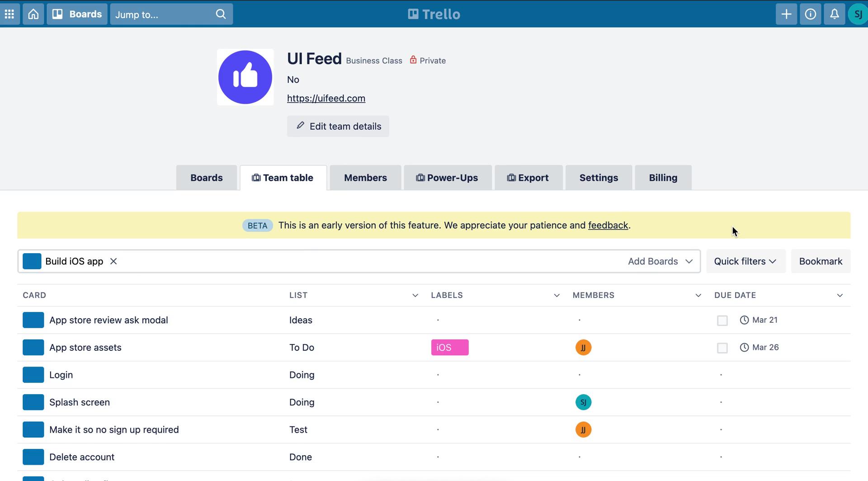The width and height of the screenshot is (868, 481).
Task: Expand the LIST column chevron
Action: [x=415, y=295]
